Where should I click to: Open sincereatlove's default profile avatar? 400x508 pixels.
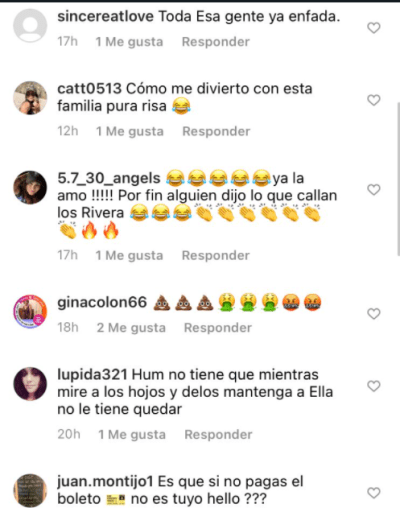30,26
